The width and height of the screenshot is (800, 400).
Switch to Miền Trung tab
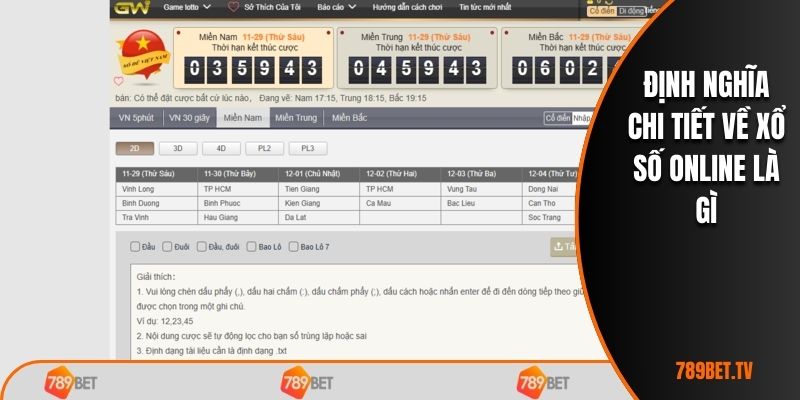[x=296, y=118]
